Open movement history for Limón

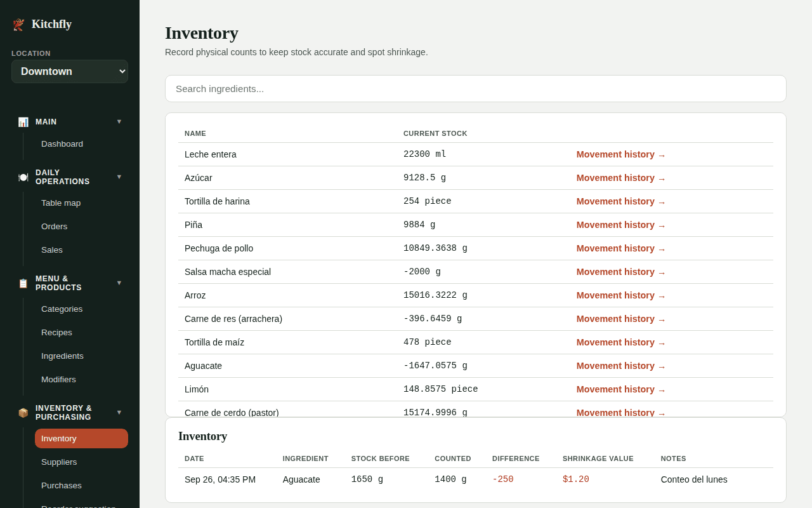[x=621, y=389]
